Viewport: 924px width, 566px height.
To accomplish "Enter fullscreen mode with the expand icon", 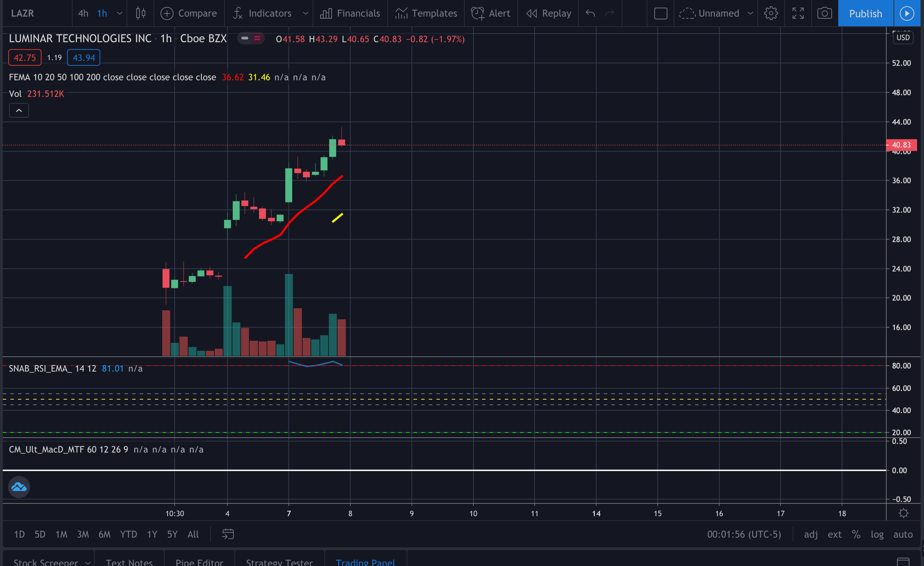I will pos(798,13).
